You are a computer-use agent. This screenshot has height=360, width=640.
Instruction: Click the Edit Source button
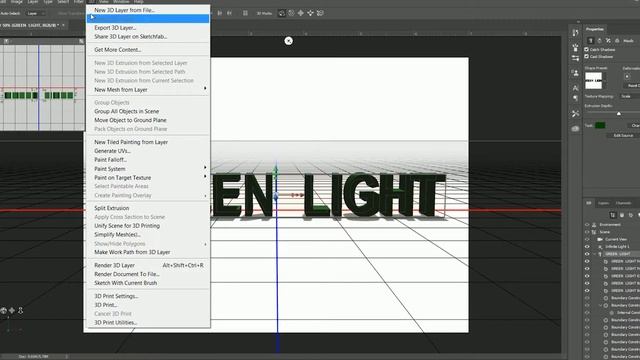tap(623, 136)
